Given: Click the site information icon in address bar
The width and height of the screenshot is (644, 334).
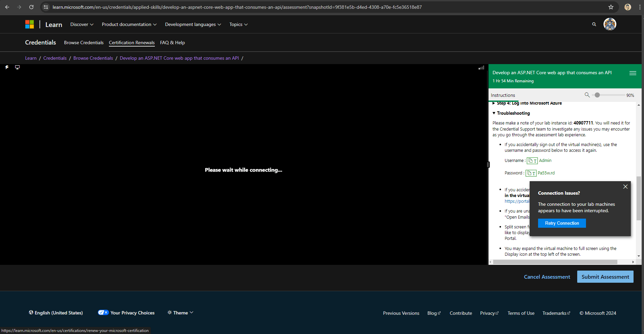Looking at the screenshot, I should pos(46,7).
